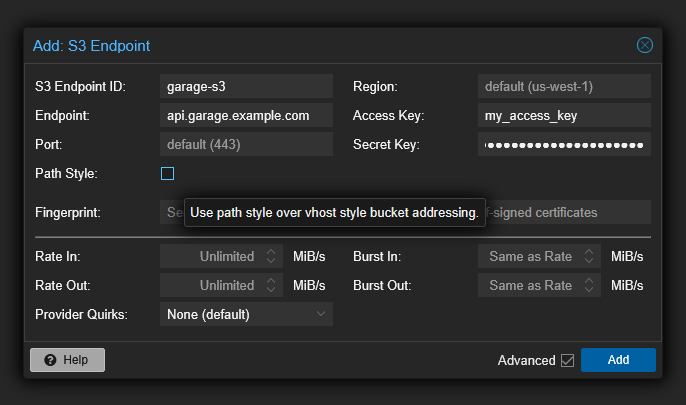This screenshot has width=686, height=405.
Task: Click the Path Style label
Action: point(66,174)
